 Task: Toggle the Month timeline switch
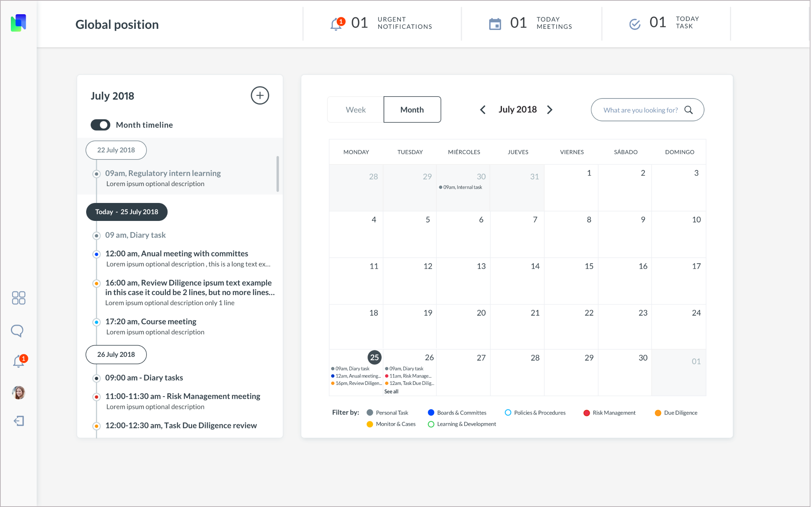(100, 125)
